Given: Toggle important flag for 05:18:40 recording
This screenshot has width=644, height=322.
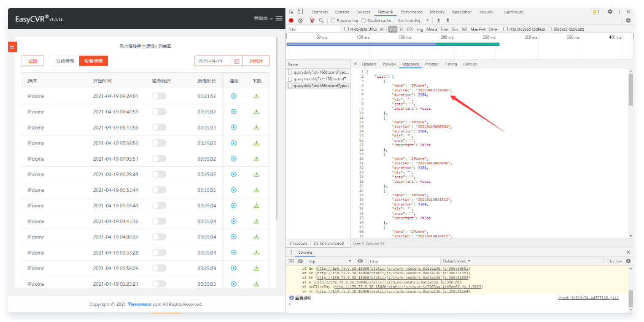Looking at the screenshot, I should pos(159,205).
